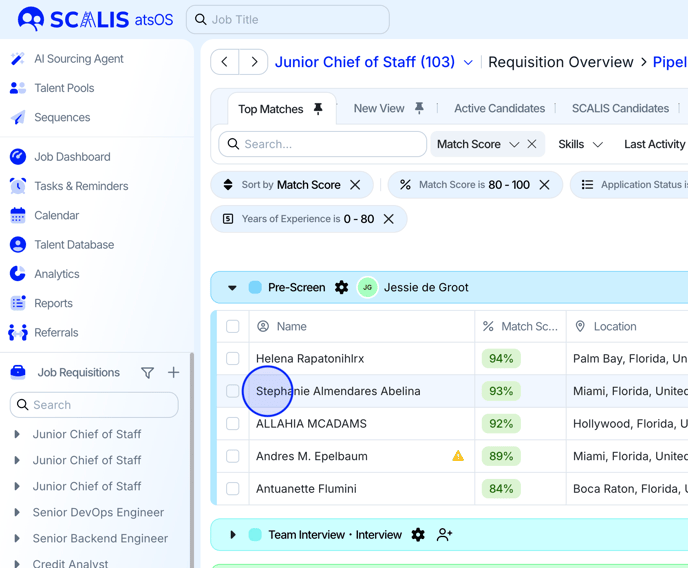This screenshot has width=688, height=568.
Task: Open Stephanie Almendares Abelina's candidate profile
Action: click(x=338, y=391)
